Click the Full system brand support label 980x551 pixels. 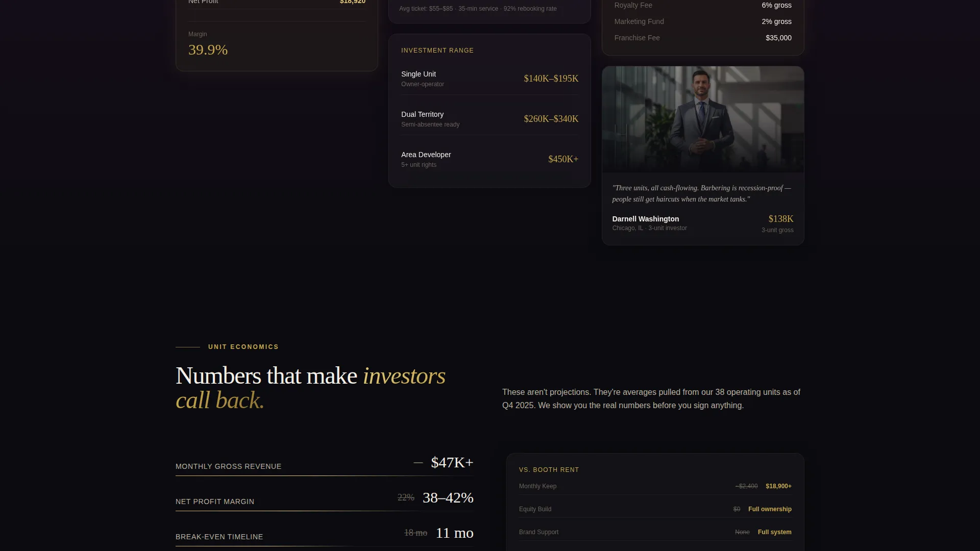[774, 532]
